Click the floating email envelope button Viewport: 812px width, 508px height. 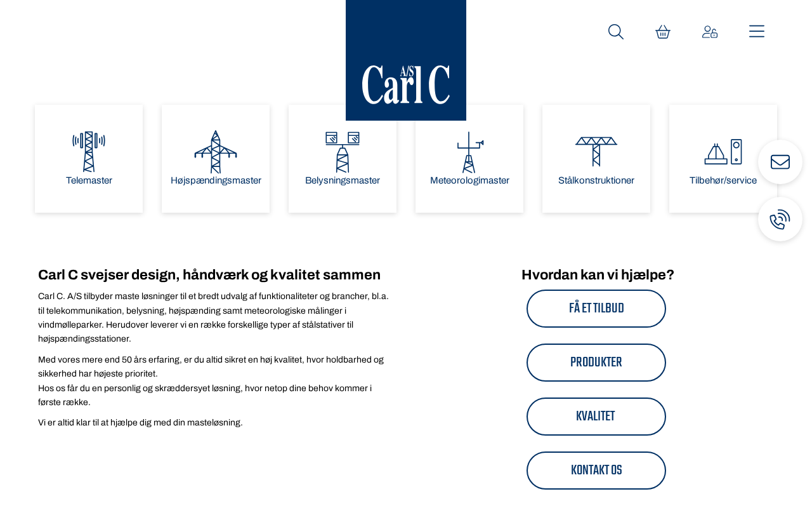tap(780, 162)
